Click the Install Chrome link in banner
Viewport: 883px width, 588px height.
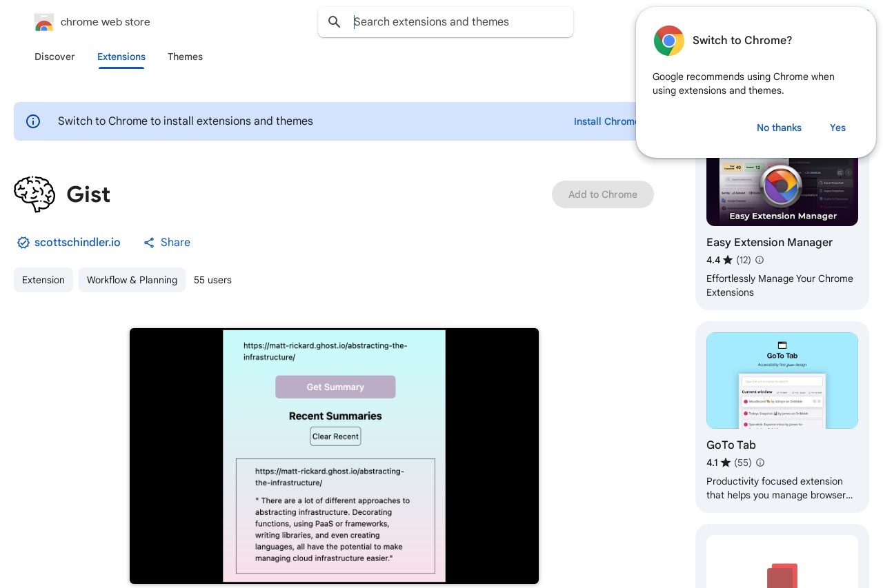pos(606,121)
